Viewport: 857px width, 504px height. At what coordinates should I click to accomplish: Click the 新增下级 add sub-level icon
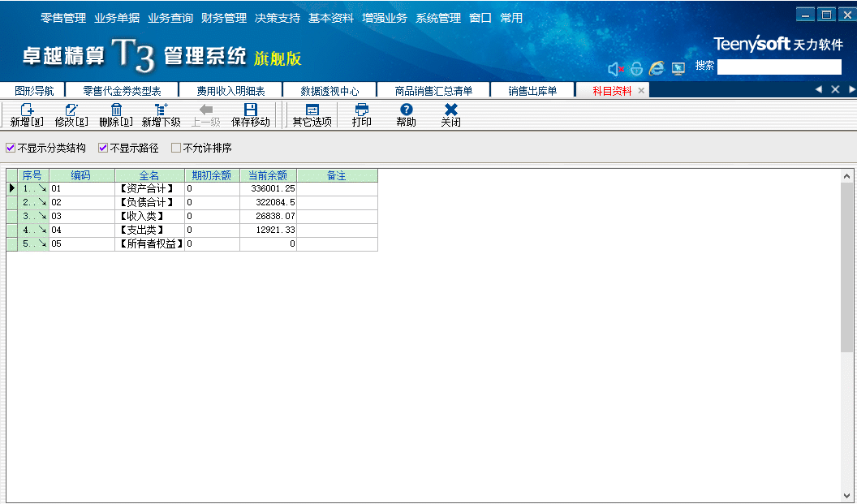pos(161,110)
